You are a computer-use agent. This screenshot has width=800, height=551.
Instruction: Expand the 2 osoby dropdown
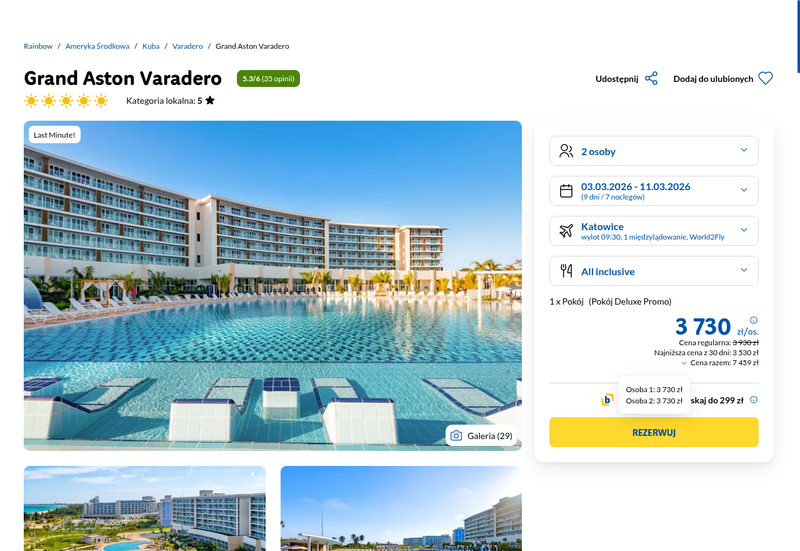(x=654, y=151)
